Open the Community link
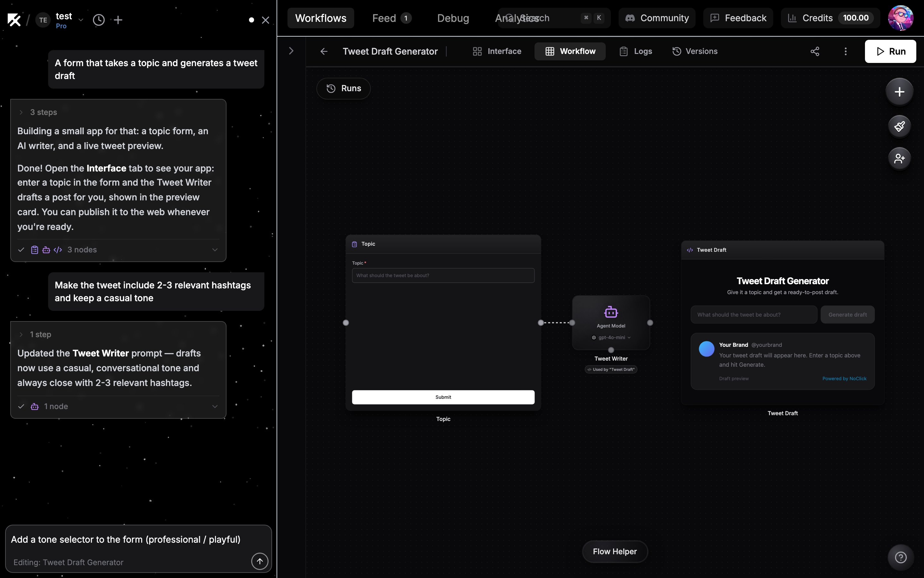 pyautogui.click(x=657, y=18)
